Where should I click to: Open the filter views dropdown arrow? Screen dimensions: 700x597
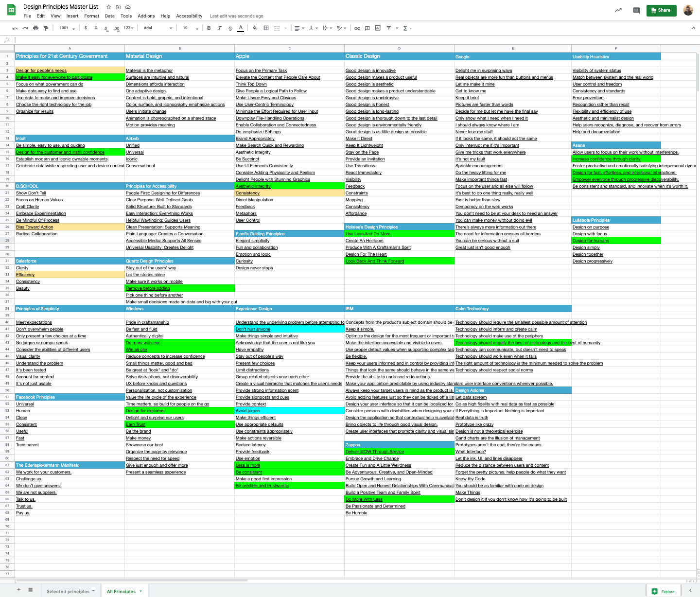coord(397,28)
